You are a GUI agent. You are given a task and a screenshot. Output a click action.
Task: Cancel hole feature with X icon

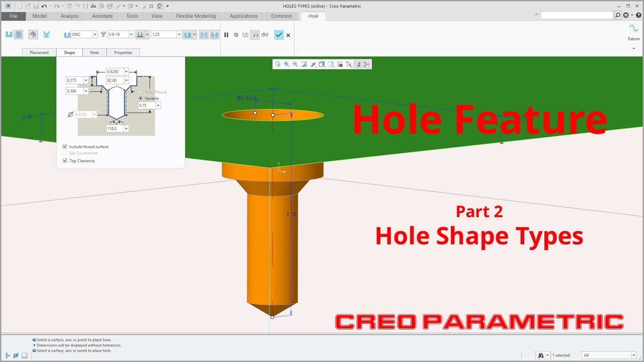288,35
